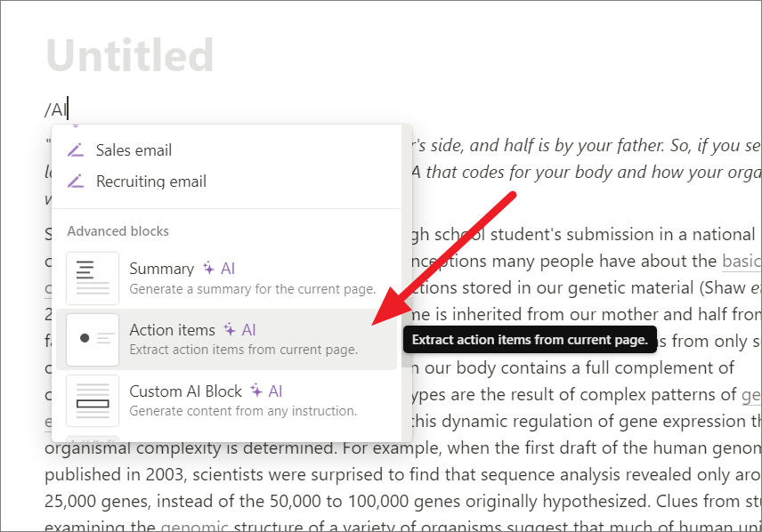Screen dimensions: 762x532
Task: Click the Summary block thumbnail icon
Action: pos(93,278)
